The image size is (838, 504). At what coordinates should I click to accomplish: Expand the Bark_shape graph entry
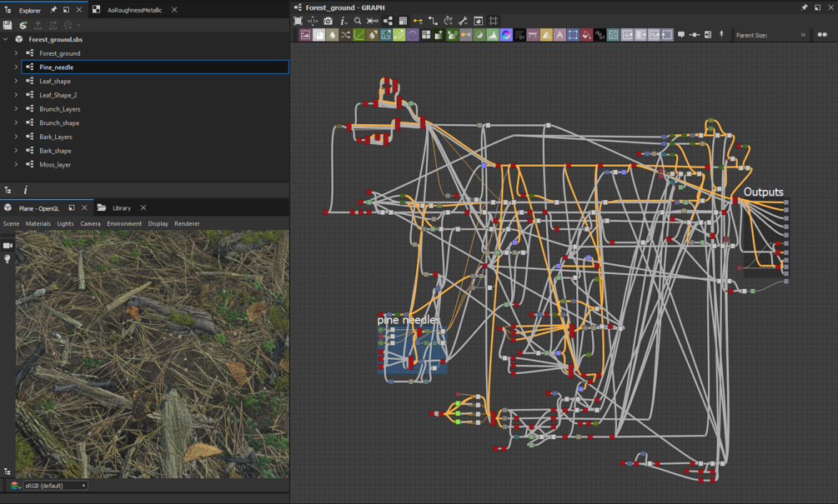coord(16,151)
